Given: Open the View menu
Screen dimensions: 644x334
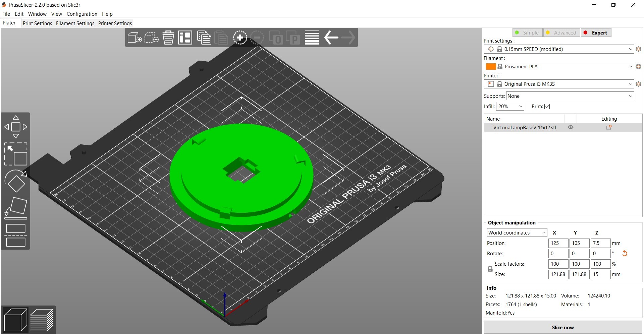Looking at the screenshot, I should pos(57,14).
